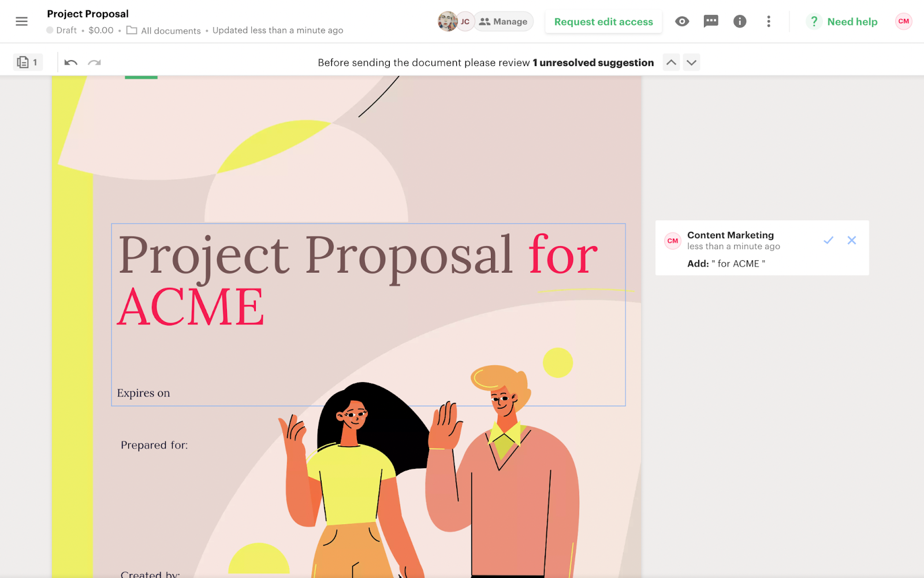Screen dimensions: 924x578
Task: Click the 'Prepared for:' label
Action: (154, 445)
